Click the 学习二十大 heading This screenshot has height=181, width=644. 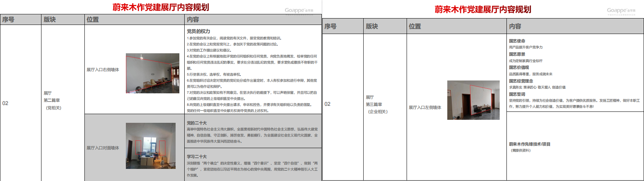pos(197,156)
